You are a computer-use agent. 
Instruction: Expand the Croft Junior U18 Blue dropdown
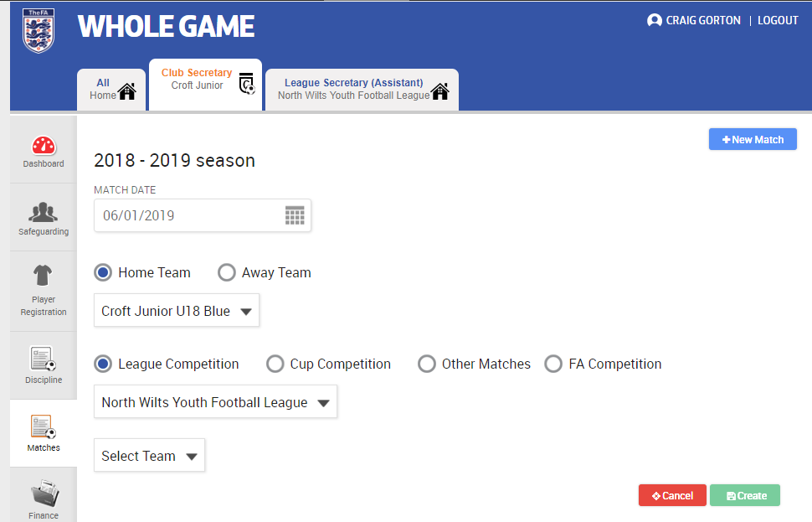click(177, 311)
